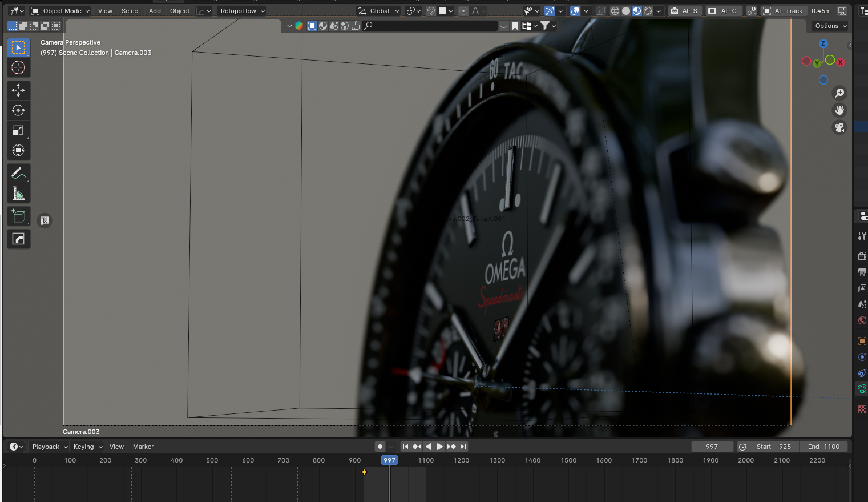Open the Object menu
This screenshot has width=868, height=502.
coord(180,11)
